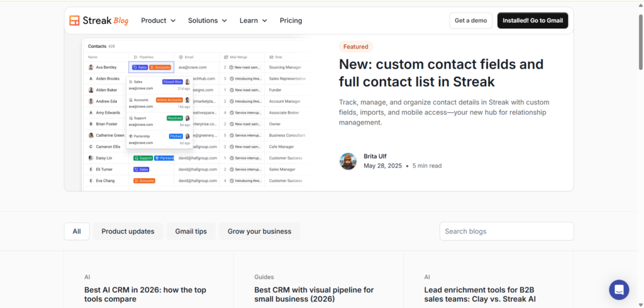Open the chat support bubble icon
644x308 pixels.
point(619,290)
